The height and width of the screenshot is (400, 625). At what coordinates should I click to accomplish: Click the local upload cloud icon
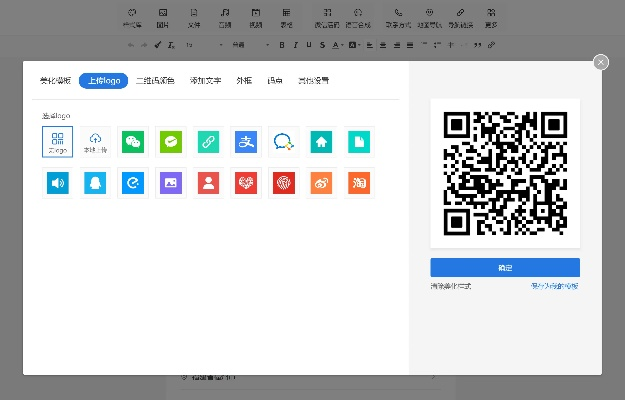tap(95, 138)
